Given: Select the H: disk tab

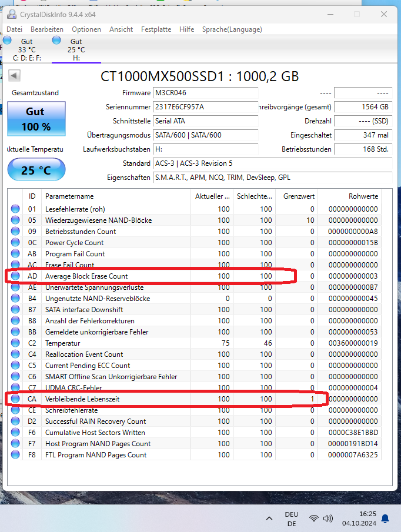Looking at the screenshot, I should 76,49.
